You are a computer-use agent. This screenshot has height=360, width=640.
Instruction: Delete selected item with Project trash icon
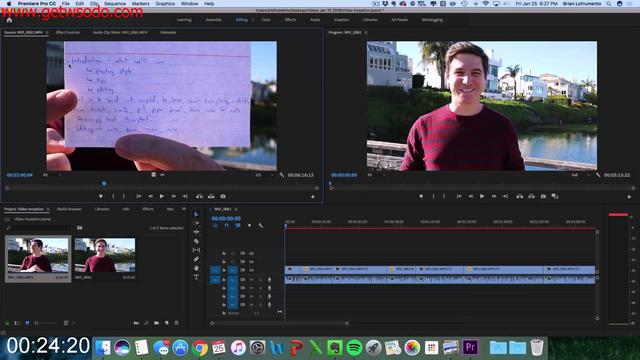click(176, 323)
